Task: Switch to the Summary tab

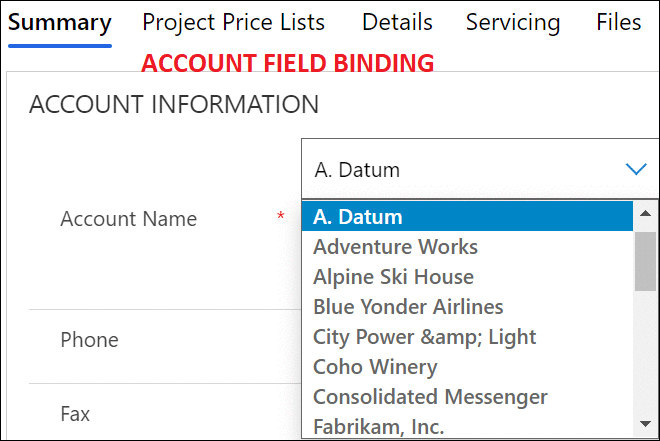Action: pyautogui.click(x=60, y=23)
